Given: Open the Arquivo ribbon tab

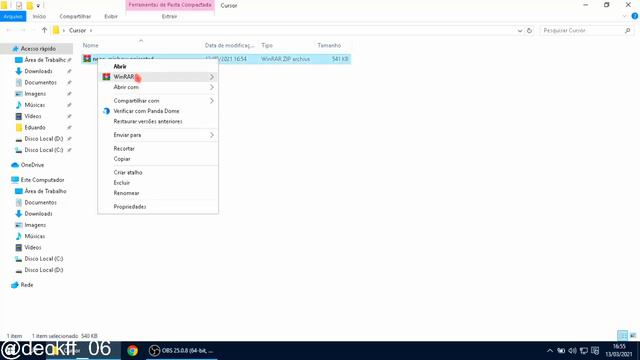Looking at the screenshot, I should (x=13, y=16).
